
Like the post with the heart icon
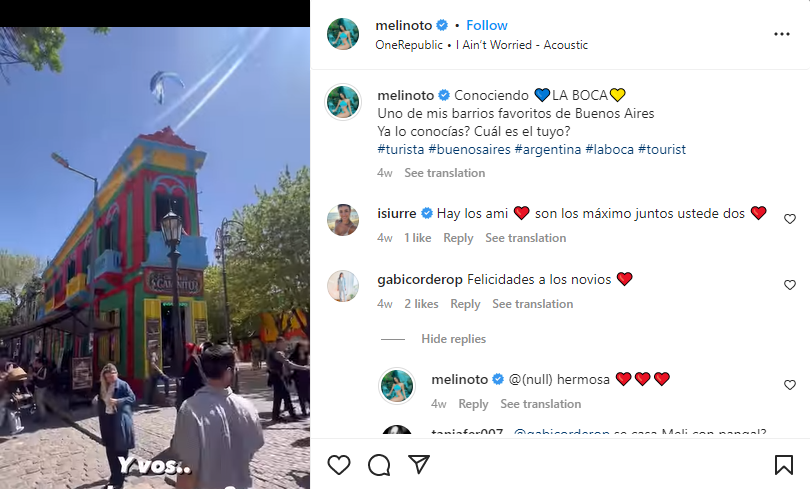[339, 465]
